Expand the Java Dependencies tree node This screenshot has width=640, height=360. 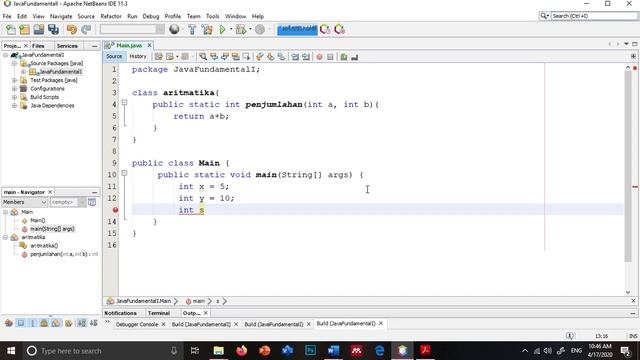pos(14,105)
